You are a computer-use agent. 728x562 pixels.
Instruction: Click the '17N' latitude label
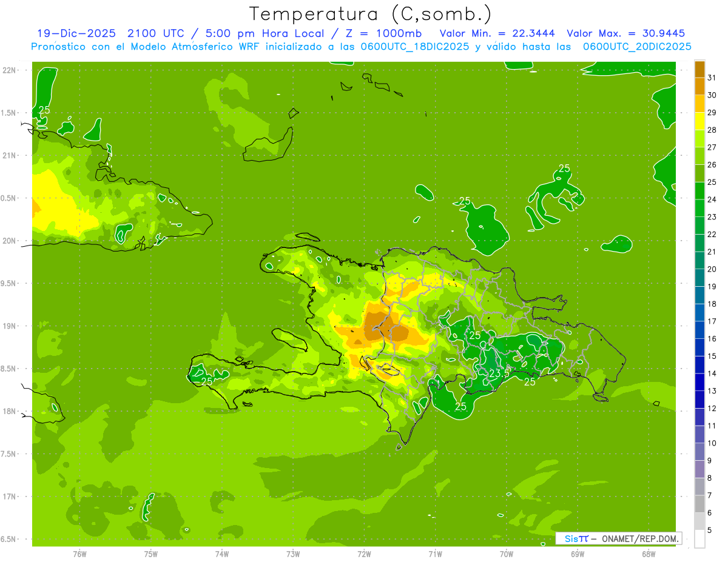tap(9, 497)
